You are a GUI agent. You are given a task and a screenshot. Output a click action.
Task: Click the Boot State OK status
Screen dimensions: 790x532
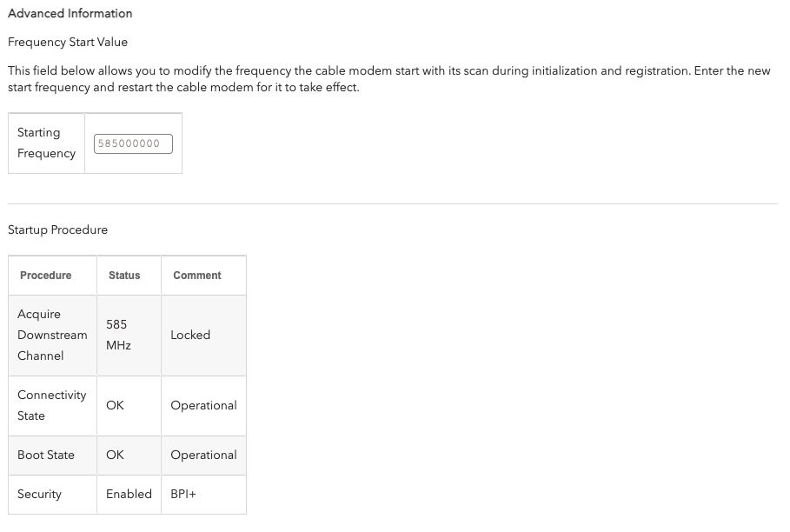115,455
